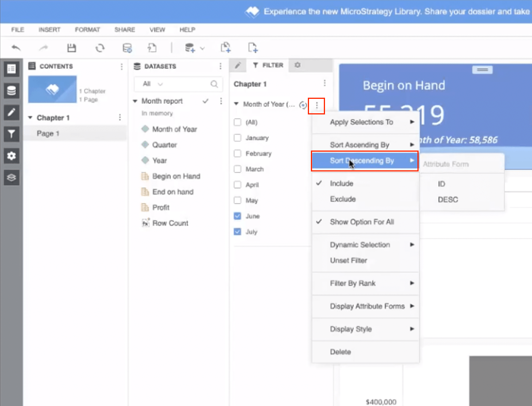The width and height of the screenshot is (532, 406).
Task: Check the (All) filter checkbox
Action: [237, 122]
